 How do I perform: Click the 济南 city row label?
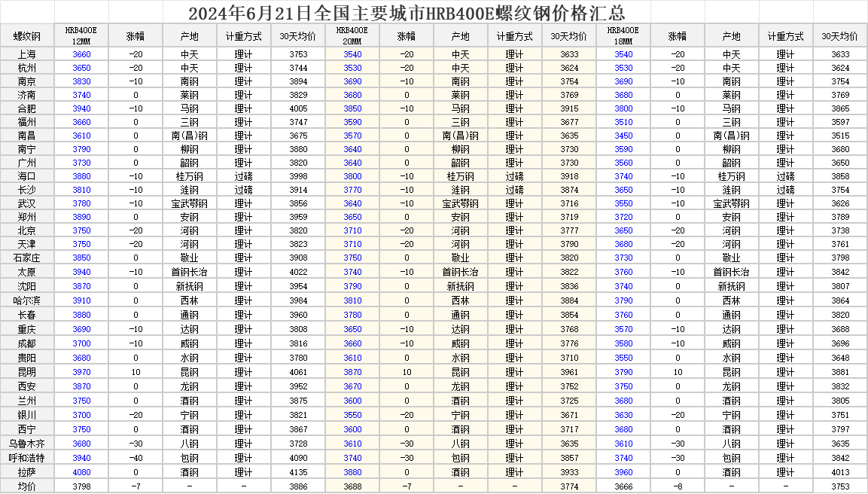(27, 95)
